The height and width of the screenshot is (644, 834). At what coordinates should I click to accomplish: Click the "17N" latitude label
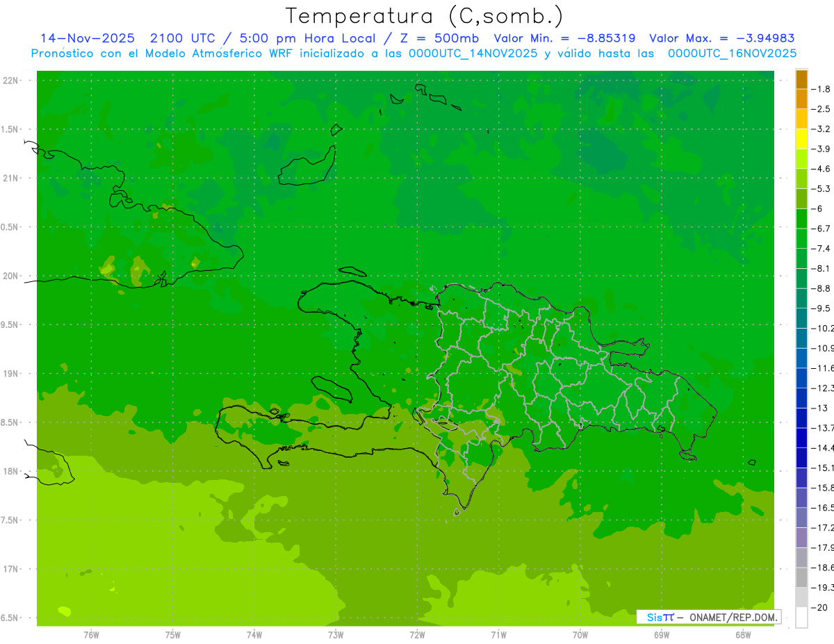10,568
